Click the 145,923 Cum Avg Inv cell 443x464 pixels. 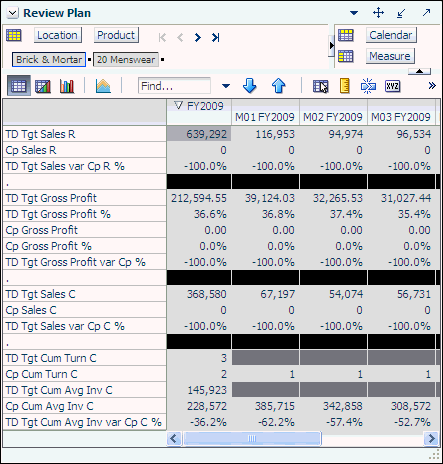(199, 390)
